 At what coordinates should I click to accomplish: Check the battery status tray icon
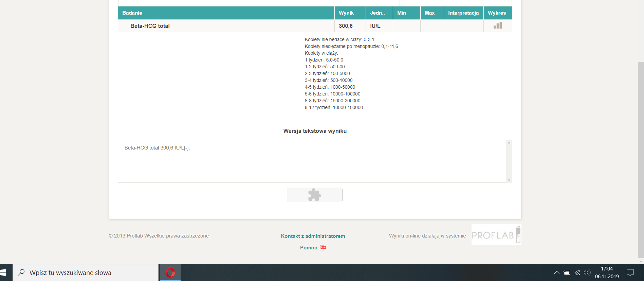pos(567,273)
